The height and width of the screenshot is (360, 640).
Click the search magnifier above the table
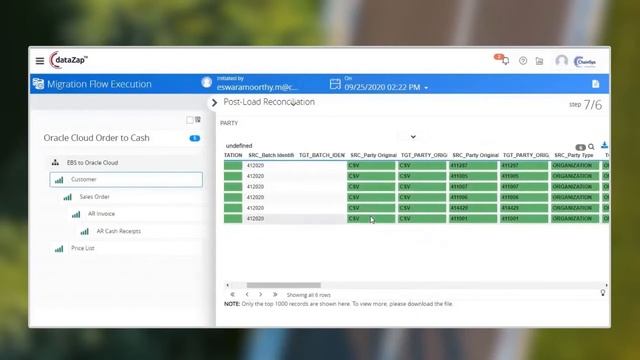pos(591,147)
